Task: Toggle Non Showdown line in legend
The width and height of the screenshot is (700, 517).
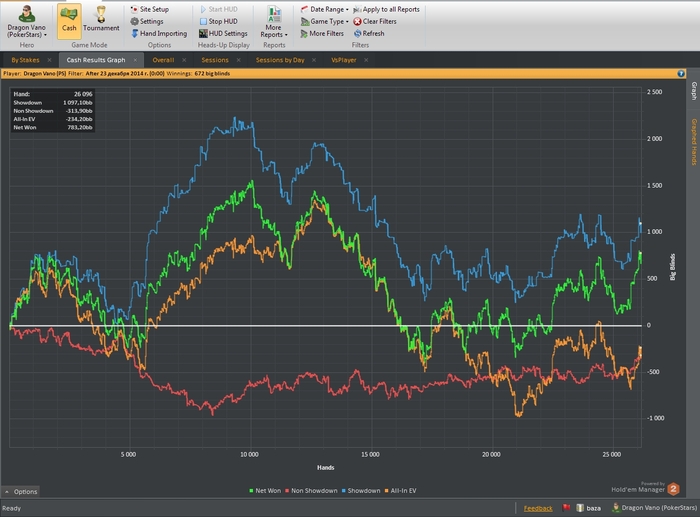Action: click(x=313, y=491)
